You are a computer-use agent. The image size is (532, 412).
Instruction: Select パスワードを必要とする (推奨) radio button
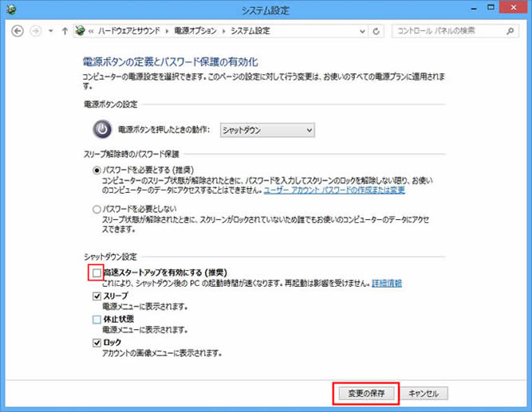tap(97, 171)
